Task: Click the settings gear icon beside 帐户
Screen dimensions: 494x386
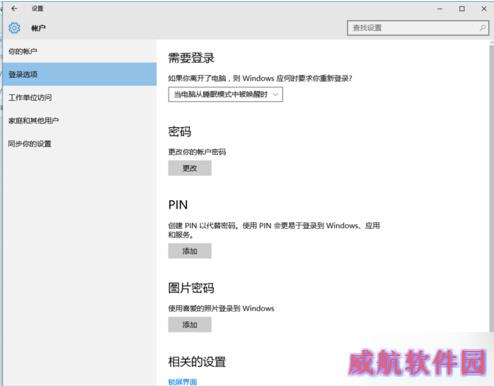Action: (x=14, y=28)
